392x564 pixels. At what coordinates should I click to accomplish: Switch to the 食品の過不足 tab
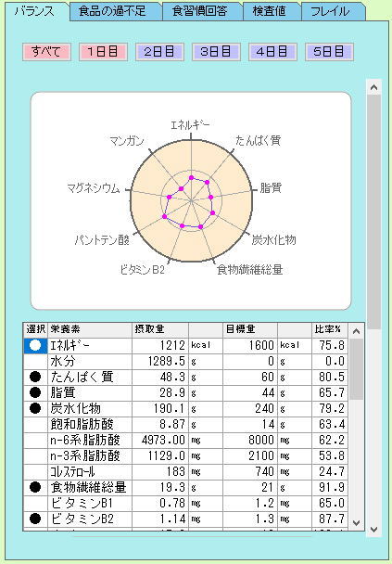[x=116, y=11]
